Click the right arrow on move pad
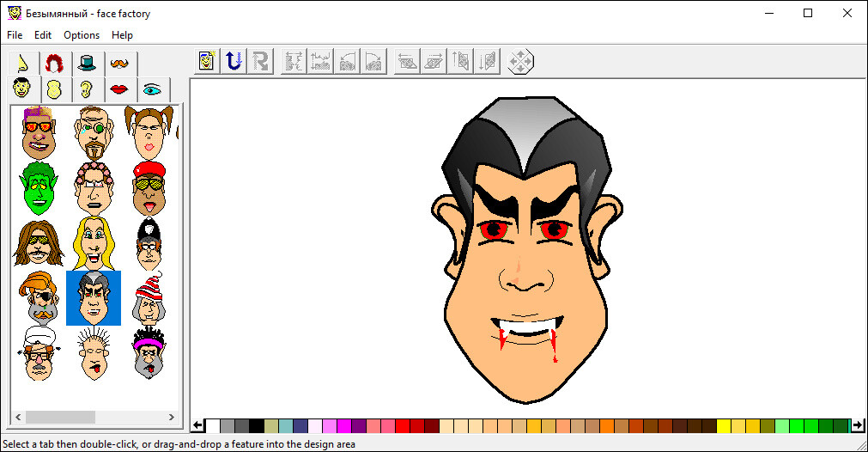 pos(529,62)
